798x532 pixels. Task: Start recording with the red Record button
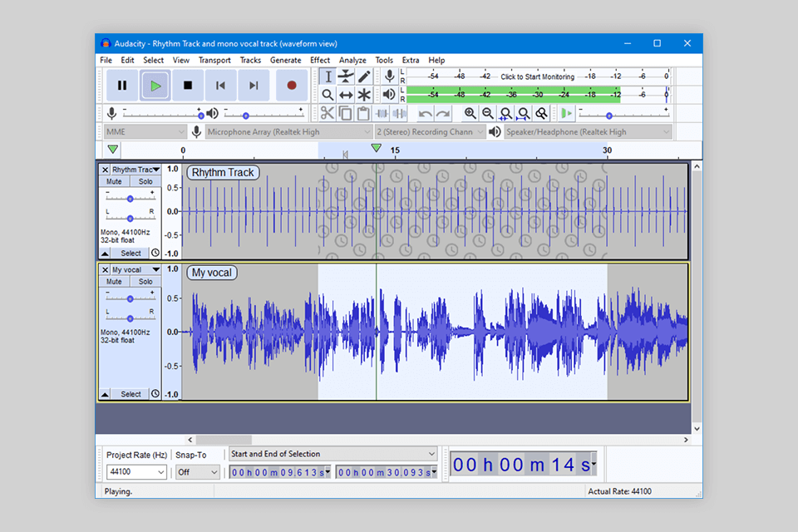(x=292, y=85)
